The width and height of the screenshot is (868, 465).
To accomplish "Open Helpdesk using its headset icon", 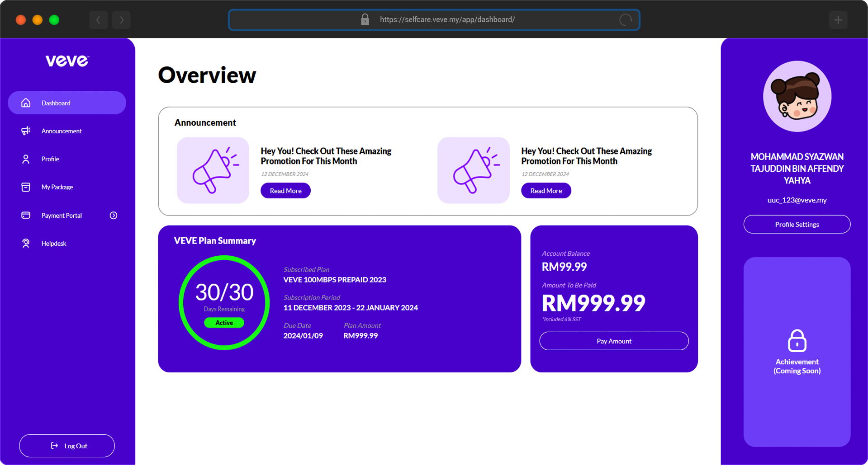I will [x=26, y=243].
